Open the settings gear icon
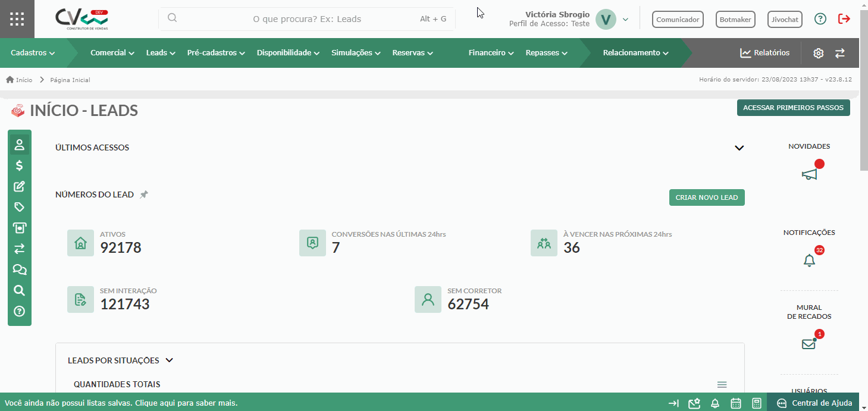 [x=818, y=53]
